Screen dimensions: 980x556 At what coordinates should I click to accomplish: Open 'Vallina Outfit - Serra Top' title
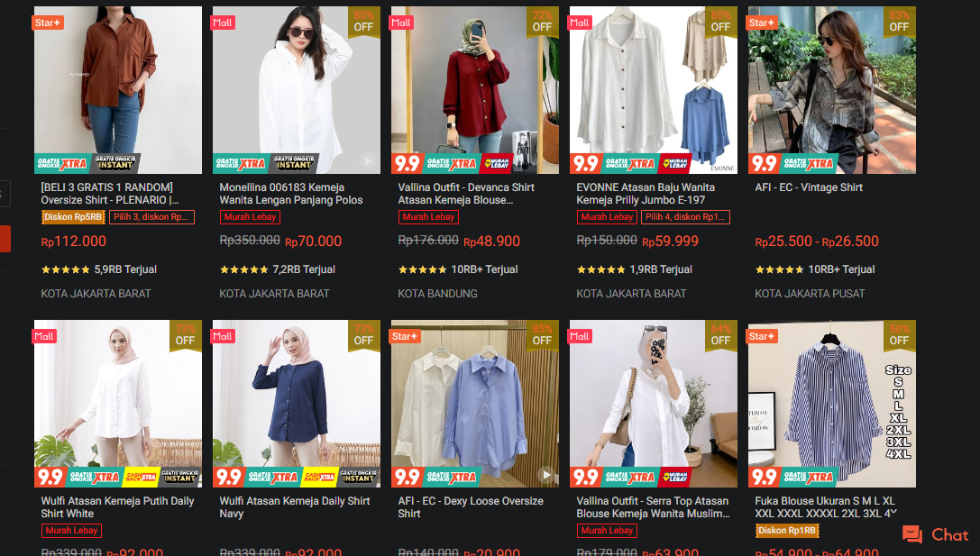point(653,507)
